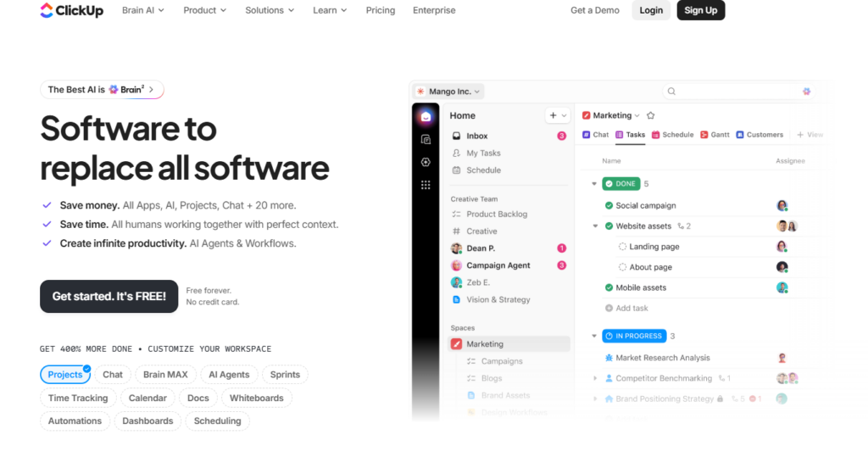Select the Projects feature chip
868x457 pixels.
64,375
